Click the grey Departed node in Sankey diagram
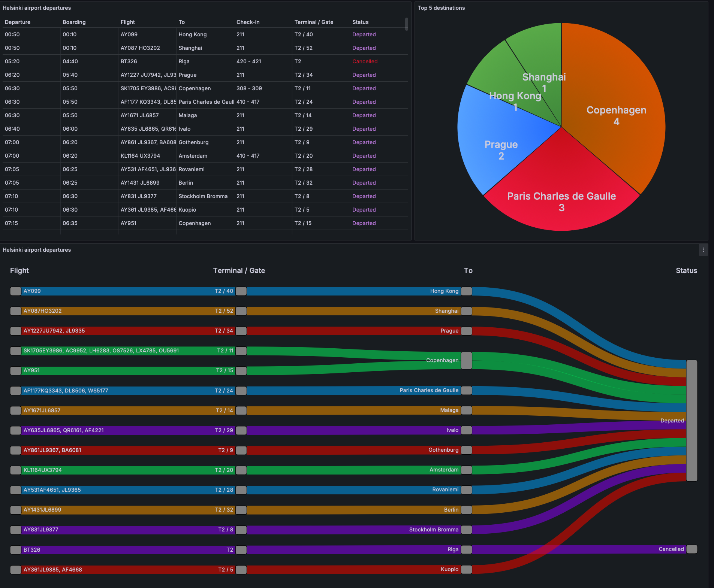Viewport: 714px width, 588px height. (692, 420)
